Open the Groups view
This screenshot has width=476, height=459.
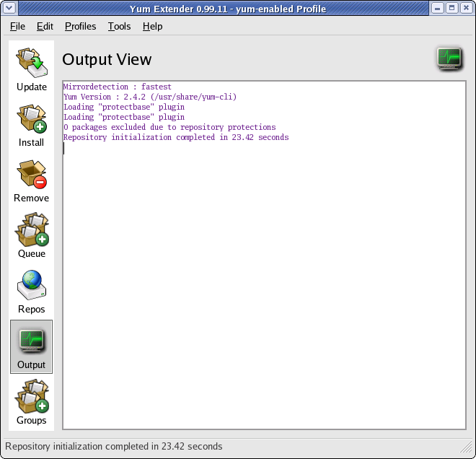tap(32, 403)
